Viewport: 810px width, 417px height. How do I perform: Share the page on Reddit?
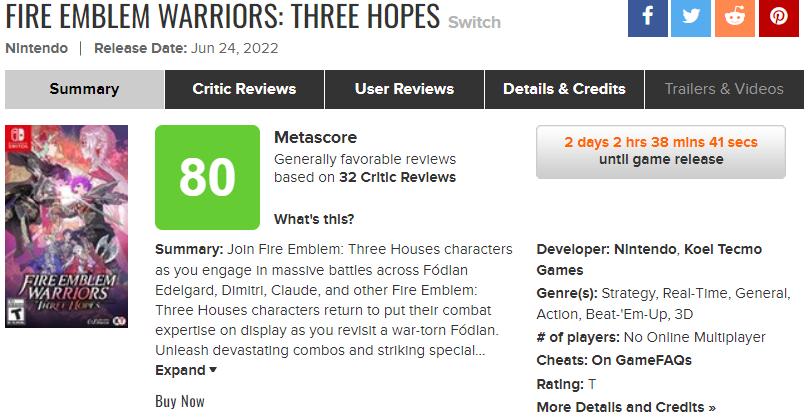click(735, 17)
